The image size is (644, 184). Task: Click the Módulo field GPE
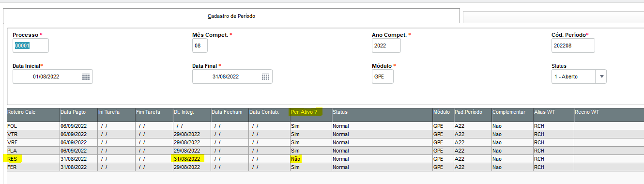pos(383,77)
